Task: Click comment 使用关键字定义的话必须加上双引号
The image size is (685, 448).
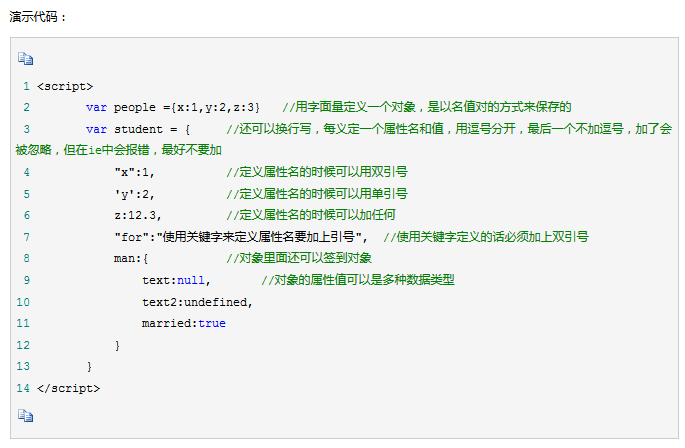Action: pyautogui.click(x=486, y=237)
